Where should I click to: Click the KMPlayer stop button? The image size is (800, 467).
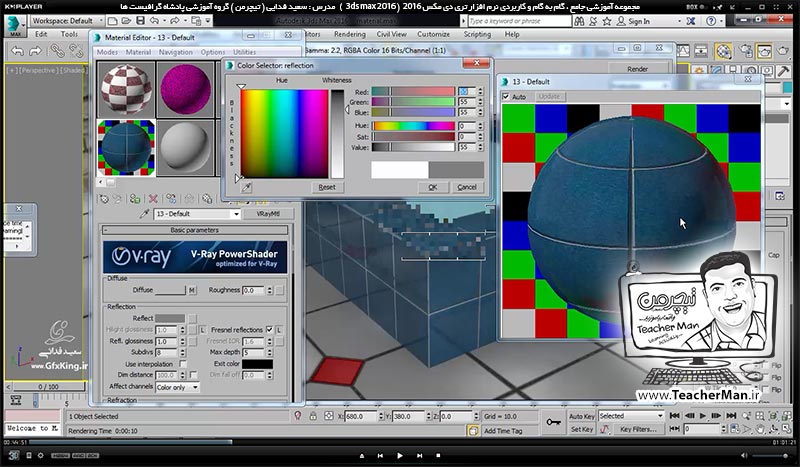click(x=438, y=455)
